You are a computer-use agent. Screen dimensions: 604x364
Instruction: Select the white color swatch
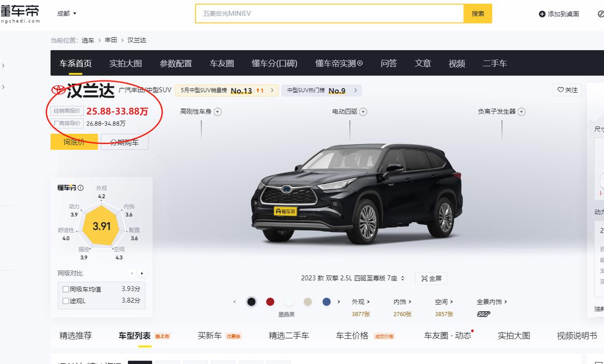[289, 302]
